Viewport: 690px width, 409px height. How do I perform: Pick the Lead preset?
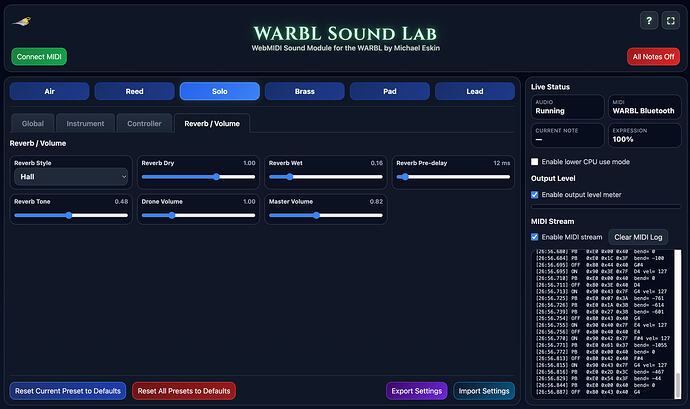(475, 91)
